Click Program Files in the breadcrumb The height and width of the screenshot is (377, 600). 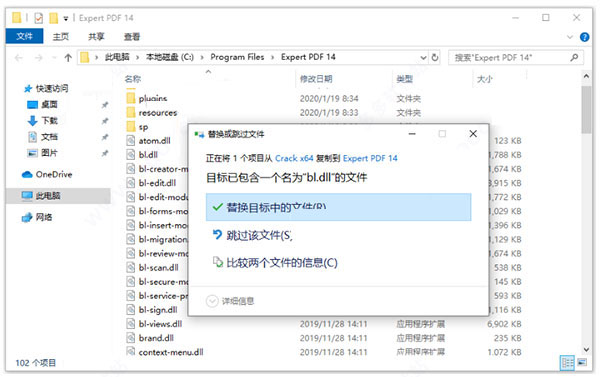point(237,57)
